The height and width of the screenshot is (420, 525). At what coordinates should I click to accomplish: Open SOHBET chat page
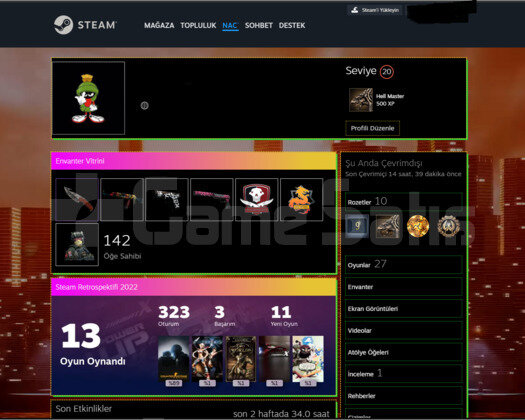(x=258, y=25)
